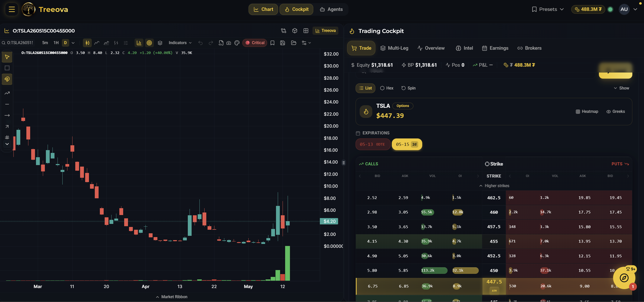The width and height of the screenshot is (644, 302).
Task: Select the dashed marquee selection tool
Action: pos(7,68)
